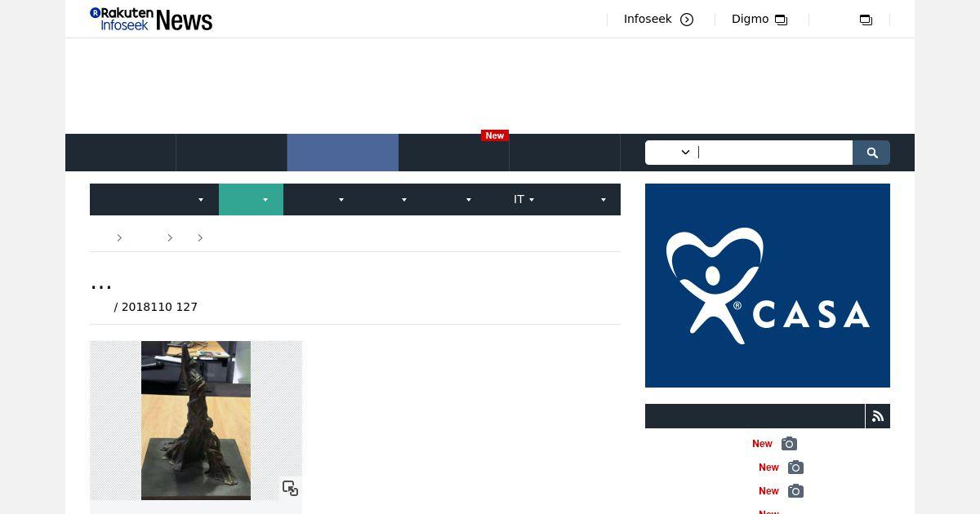Click the window icon beside Digmo

pyautogui.click(x=781, y=20)
